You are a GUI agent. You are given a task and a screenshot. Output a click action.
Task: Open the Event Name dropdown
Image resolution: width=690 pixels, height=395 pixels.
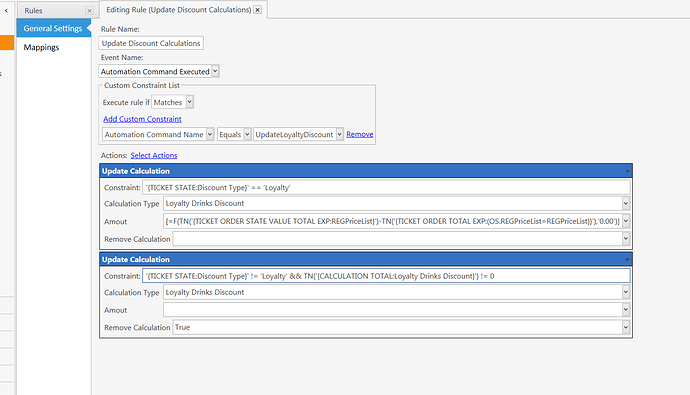click(x=215, y=71)
